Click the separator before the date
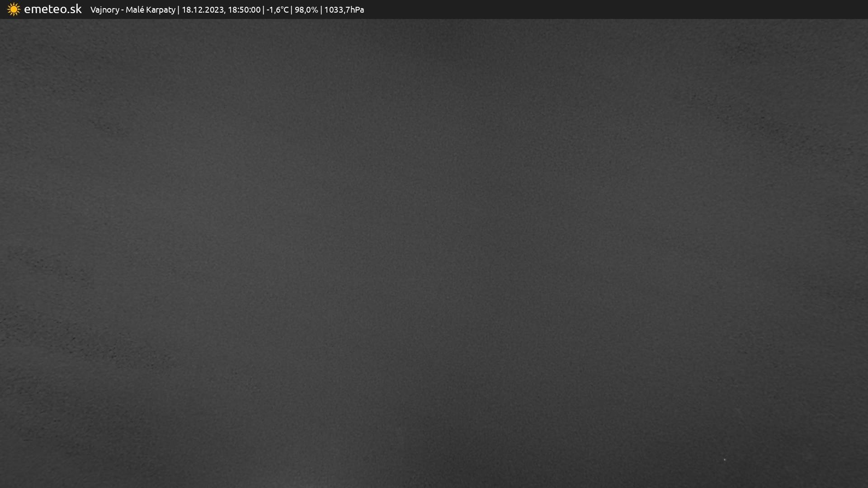This screenshot has width=868, height=488. [x=178, y=10]
